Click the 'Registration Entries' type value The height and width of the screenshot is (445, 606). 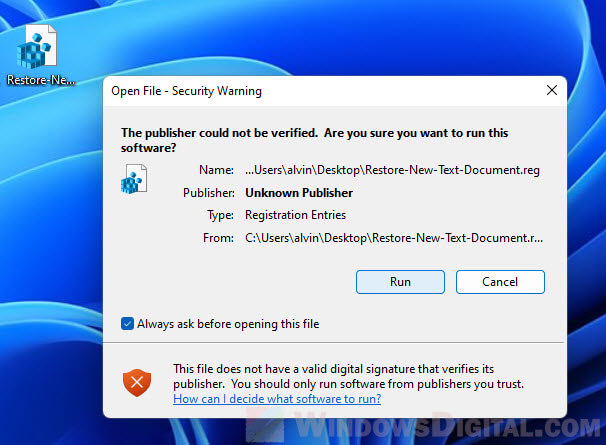(x=295, y=215)
